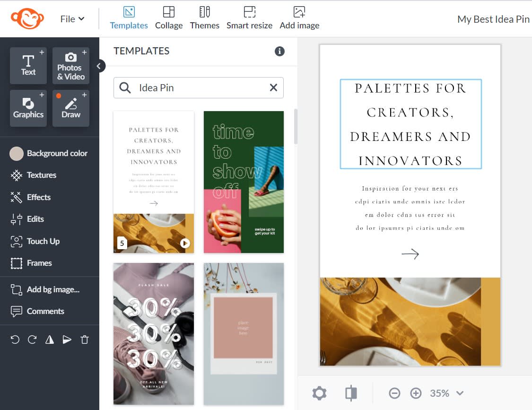Click the Background color swatch
The image size is (532, 410).
tap(16, 153)
